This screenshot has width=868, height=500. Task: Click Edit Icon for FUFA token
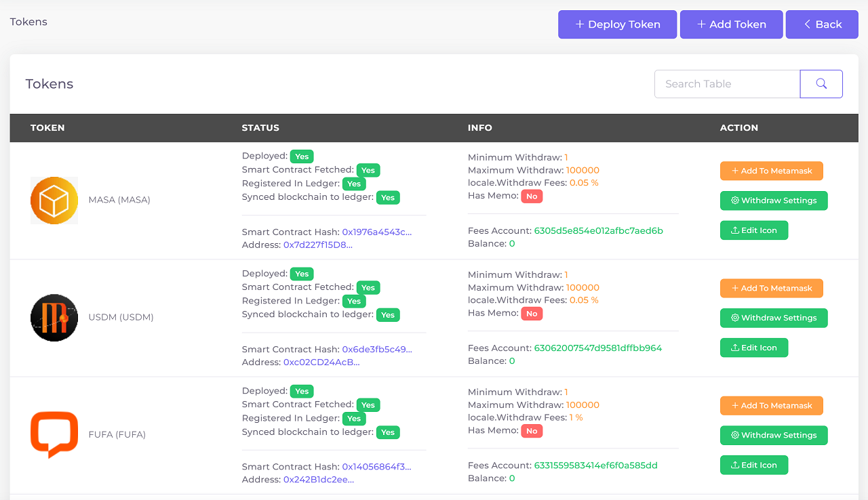click(753, 465)
